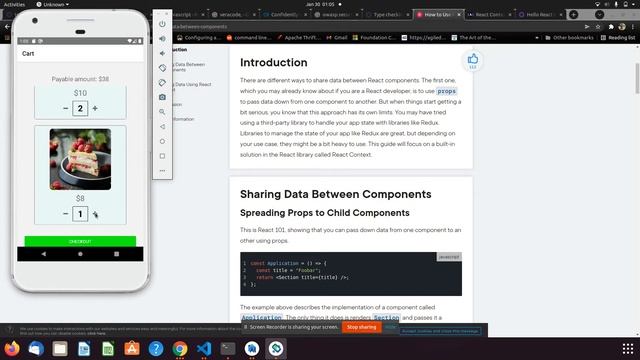This screenshot has width=640, height=360.
Task: Switch to the Hello React browser tab
Action: 540,14
